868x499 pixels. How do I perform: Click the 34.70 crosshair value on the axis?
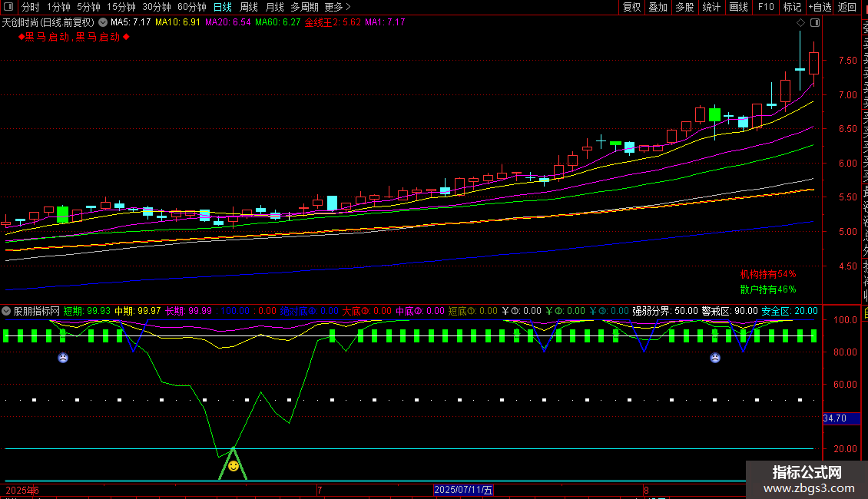click(841, 419)
